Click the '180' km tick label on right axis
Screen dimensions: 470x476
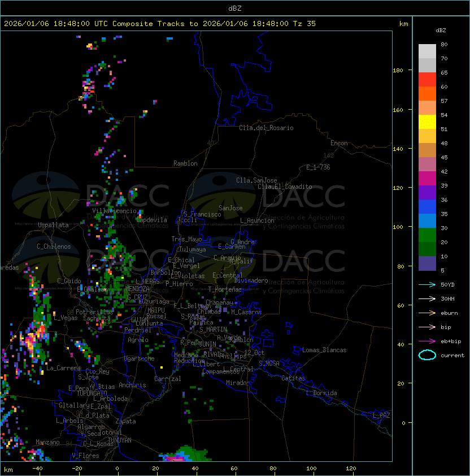[x=398, y=70]
